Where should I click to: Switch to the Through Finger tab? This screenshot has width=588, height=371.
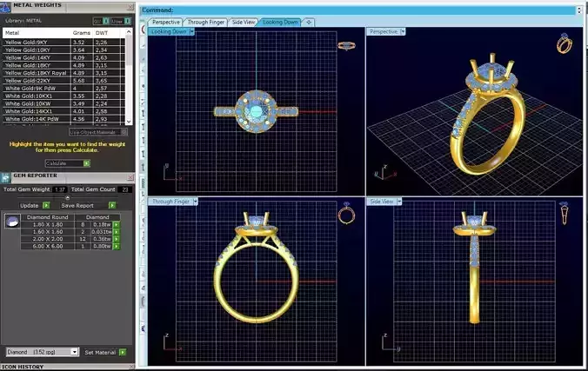pyautogui.click(x=206, y=22)
